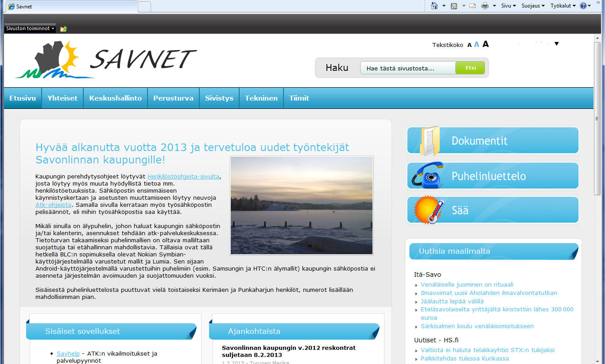Expand the user menu black triangle
The height and width of the screenshot is (364, 605).
[x=557, y=44]
